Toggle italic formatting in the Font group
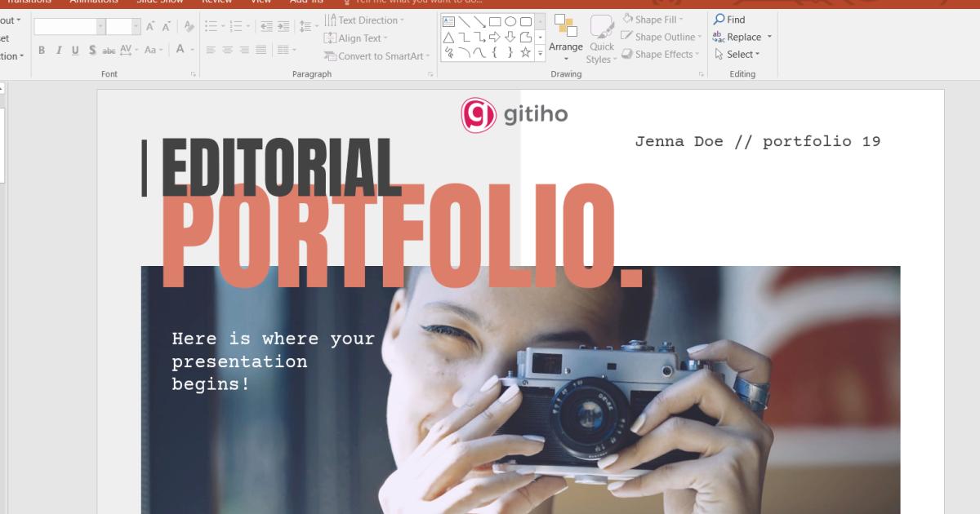980x514 pixels. pos(57,50)
